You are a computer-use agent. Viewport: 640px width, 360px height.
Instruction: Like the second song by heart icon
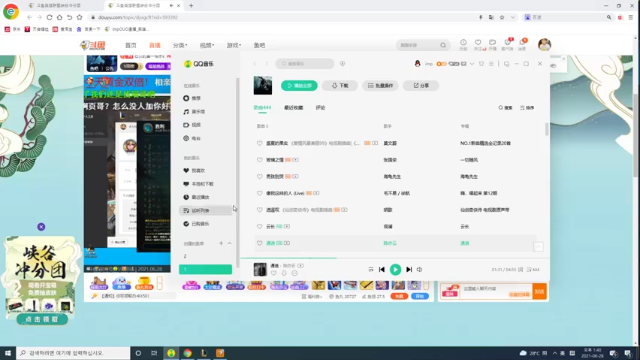259,160
